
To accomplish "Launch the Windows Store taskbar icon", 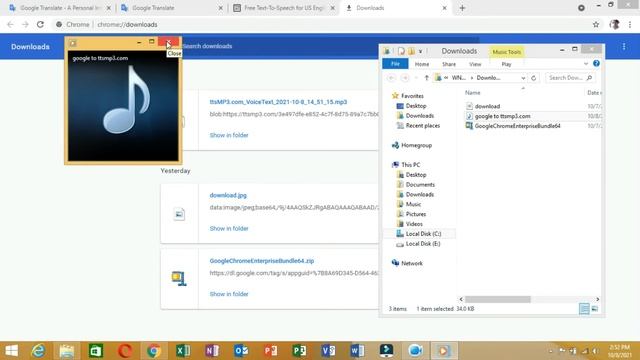I will (96, 351).
